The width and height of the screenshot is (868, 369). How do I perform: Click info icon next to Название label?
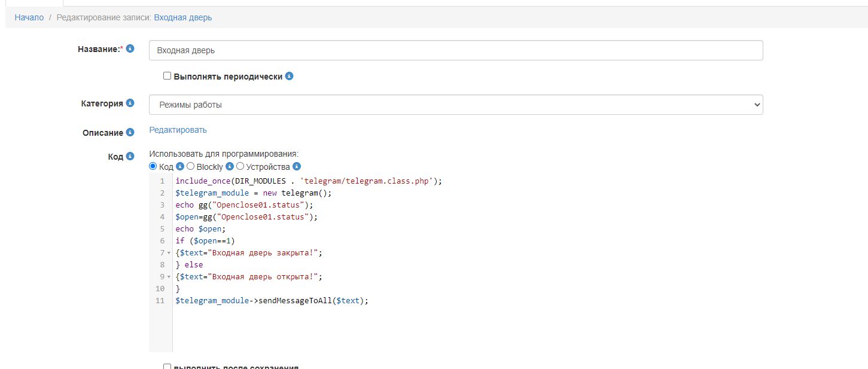tap(130, 48)
